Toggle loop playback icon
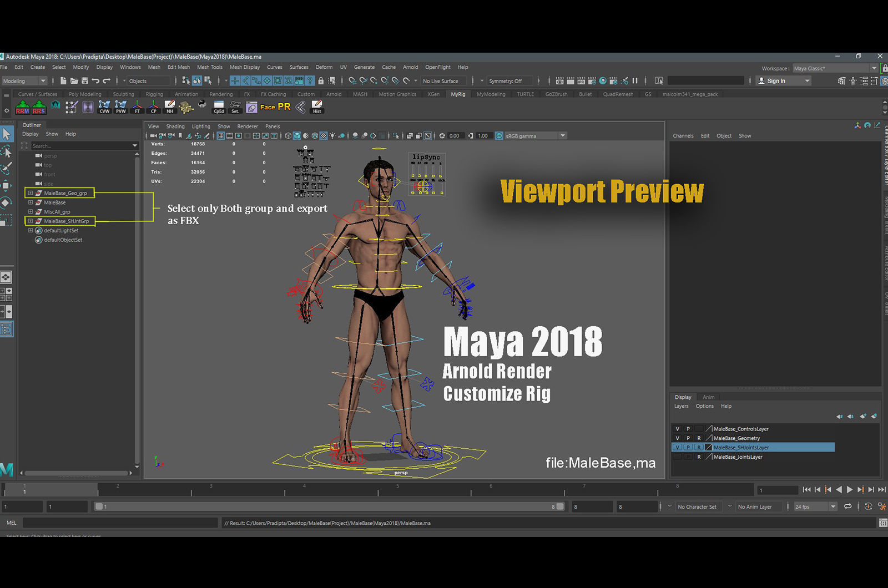This screenshot has width=888, height=588. point(848,506)
